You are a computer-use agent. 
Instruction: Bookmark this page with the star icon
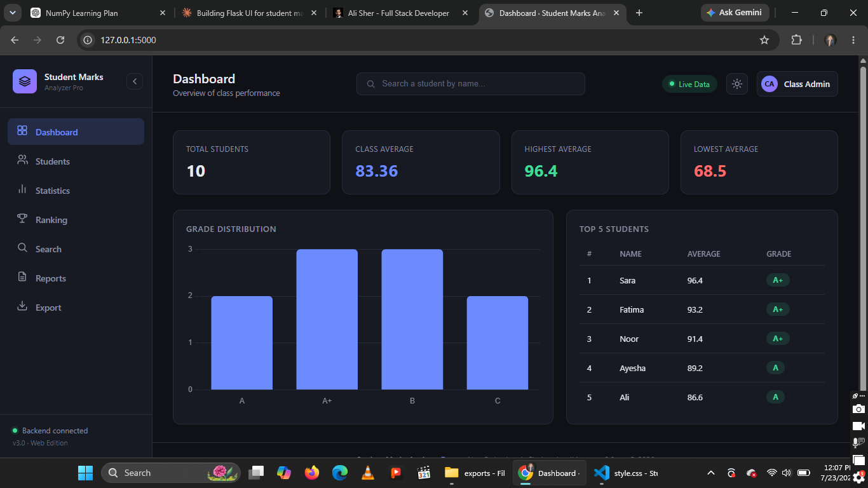[764, 40]
